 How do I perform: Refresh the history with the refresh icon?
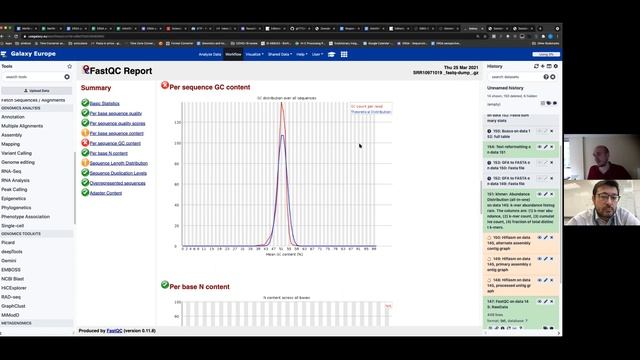click(x=536, y=66)
